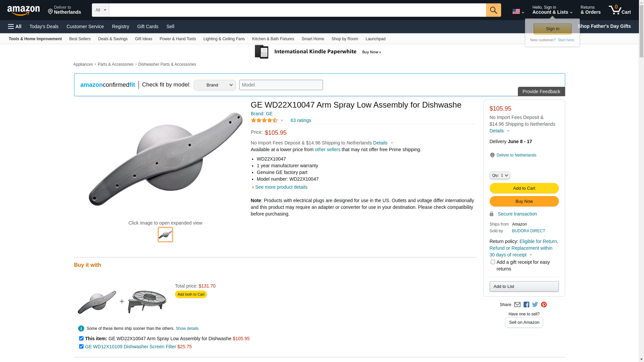Viewport: 644px width, 362px height.
Task: Open the Qty quantity dropdown
Action: [x=500, y=175]
